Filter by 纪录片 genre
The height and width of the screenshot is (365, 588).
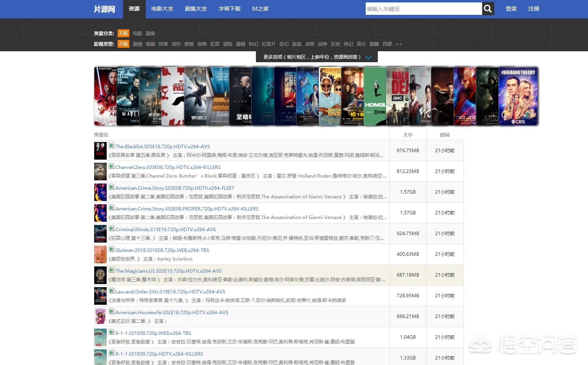(x=269, y=44)
